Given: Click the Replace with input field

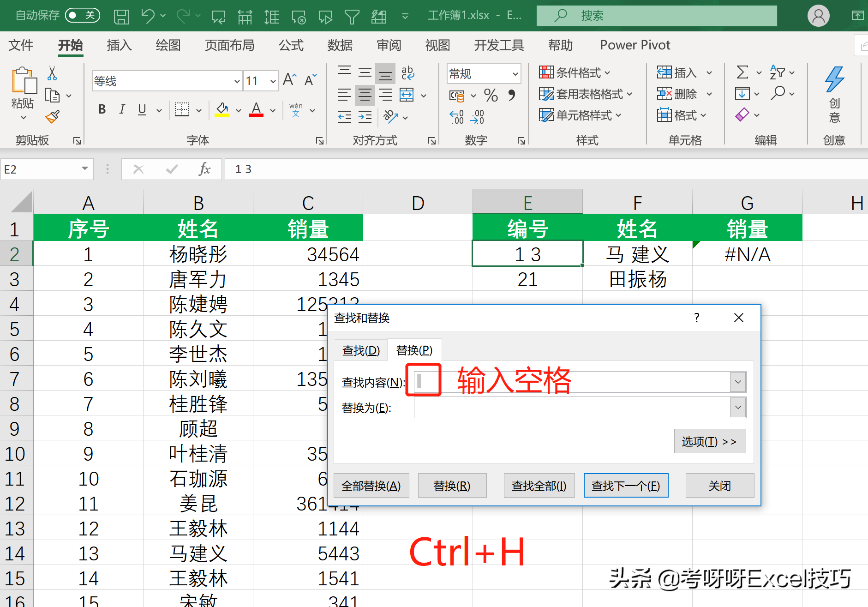Looking at the screenshot, I should pyautogui.click(x=571, y=408).
